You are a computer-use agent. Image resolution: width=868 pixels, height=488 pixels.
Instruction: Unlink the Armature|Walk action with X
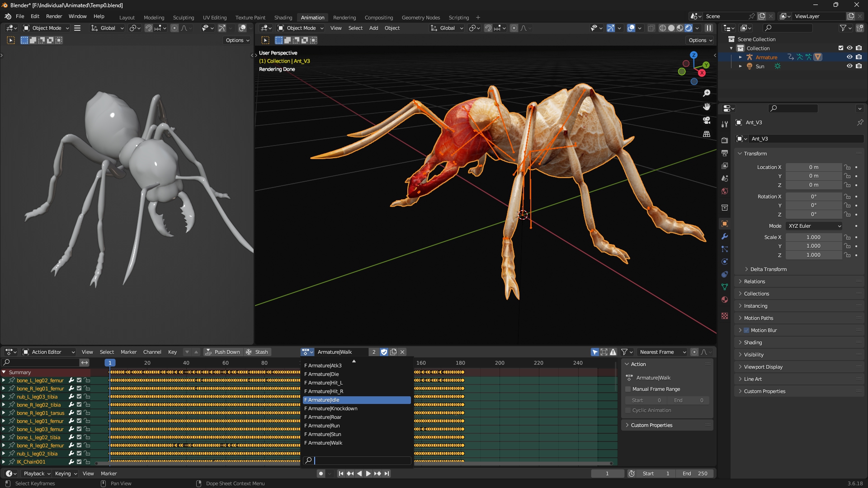pyautogui.click(x=402, y=352)
